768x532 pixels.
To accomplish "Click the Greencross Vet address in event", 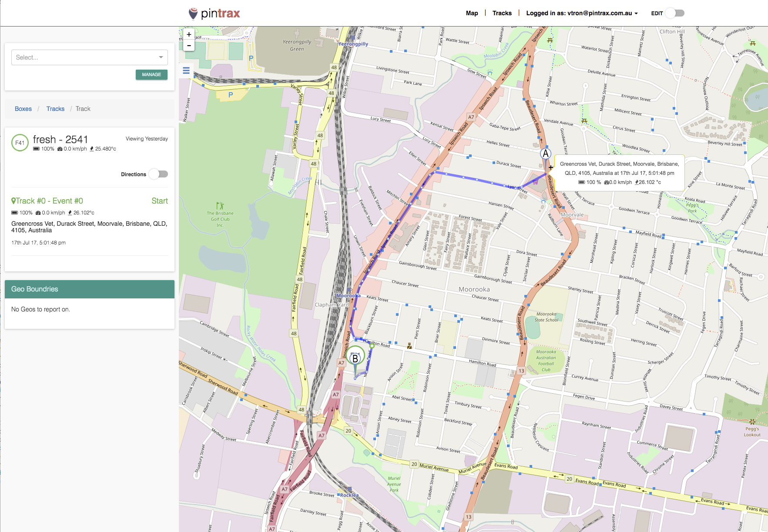I will point(89,227).
